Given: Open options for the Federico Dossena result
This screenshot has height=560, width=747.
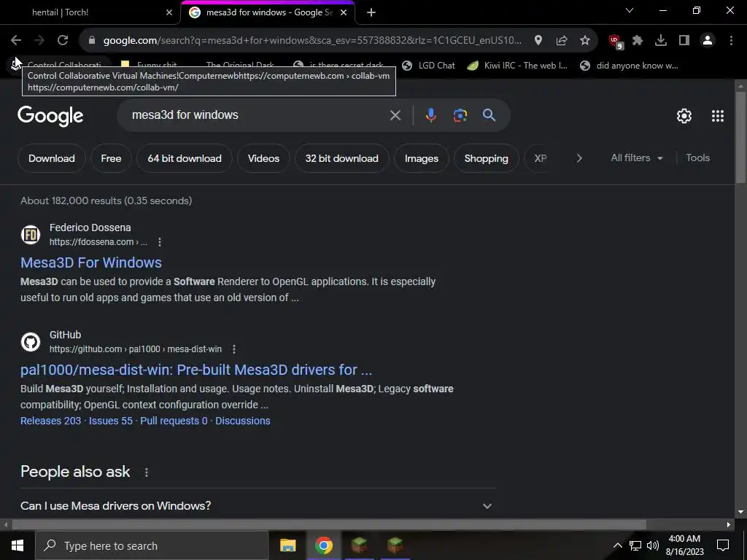Looking at the screenshot, I should coord(160,242).
